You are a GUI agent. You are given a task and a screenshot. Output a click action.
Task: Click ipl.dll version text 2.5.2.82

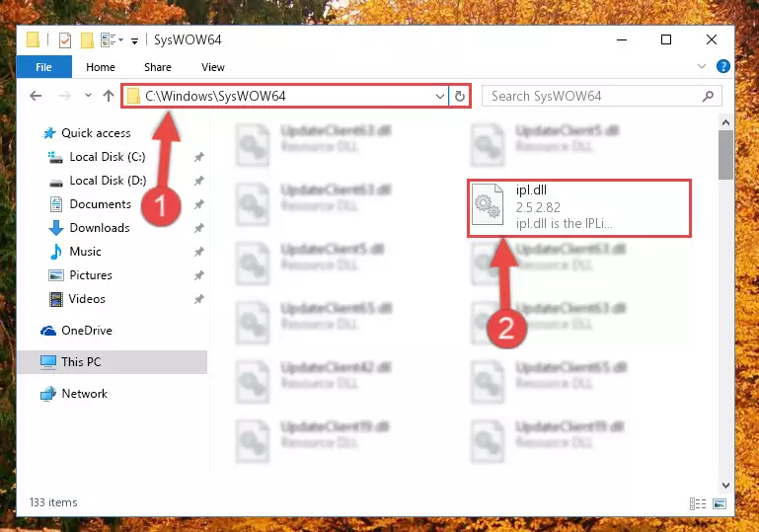click(x=538, y=207)
